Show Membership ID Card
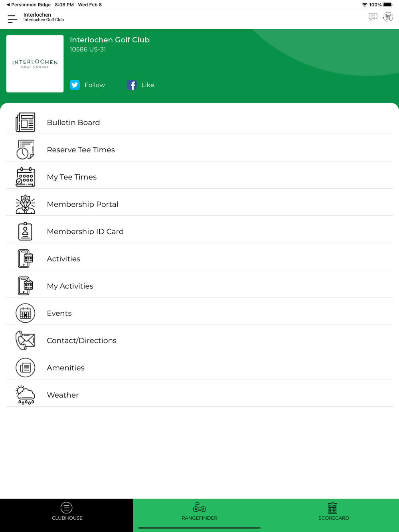The image size is (399, 532). click(x=199, y=231)
